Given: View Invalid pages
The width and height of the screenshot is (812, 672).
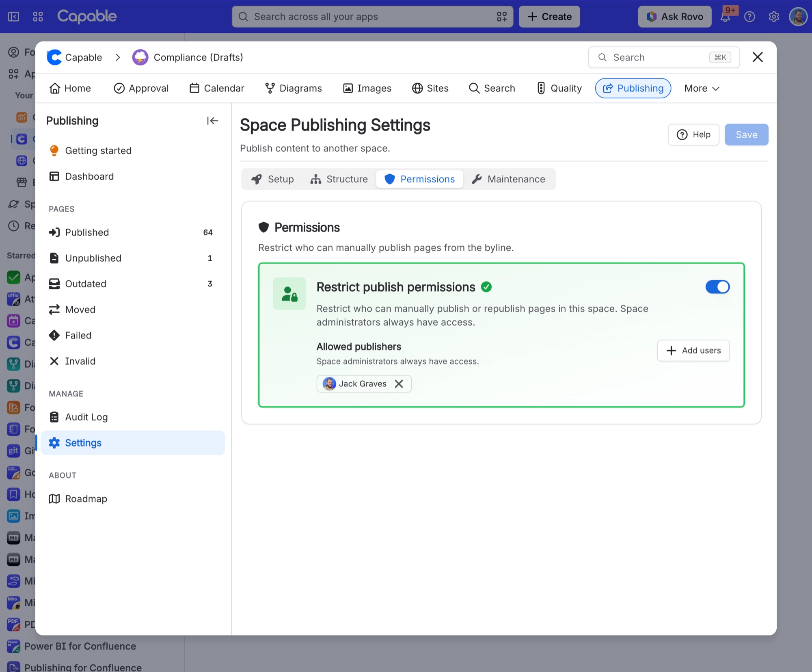Looking at the screenshot, I should pyautogui.click(x=132, y=361).
